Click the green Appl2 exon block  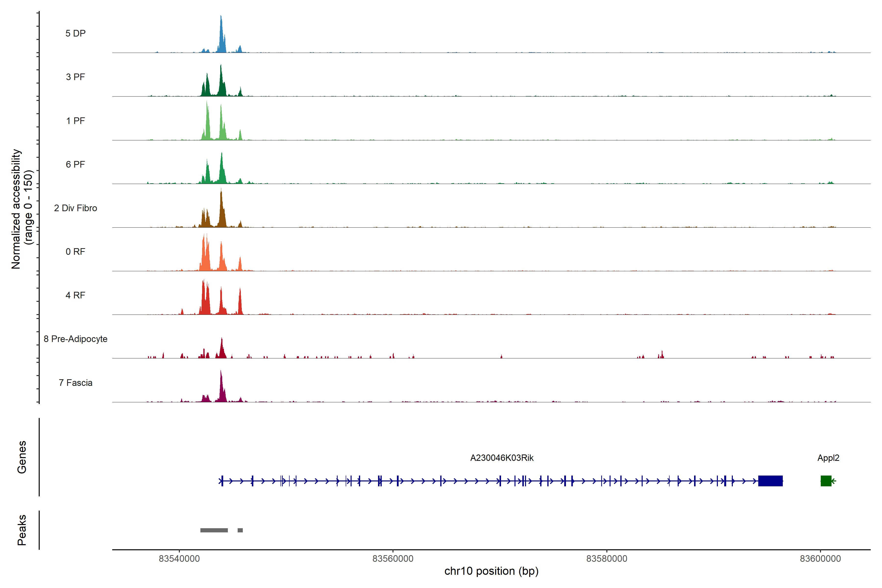point(826,481)
